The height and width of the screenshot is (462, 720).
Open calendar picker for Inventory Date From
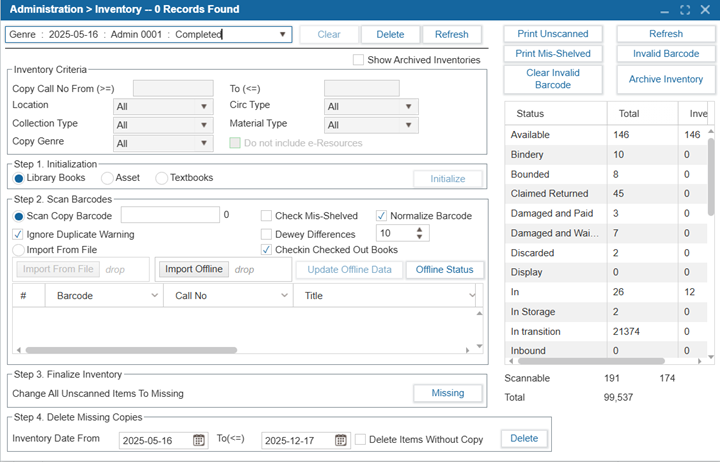pos(198,440)
